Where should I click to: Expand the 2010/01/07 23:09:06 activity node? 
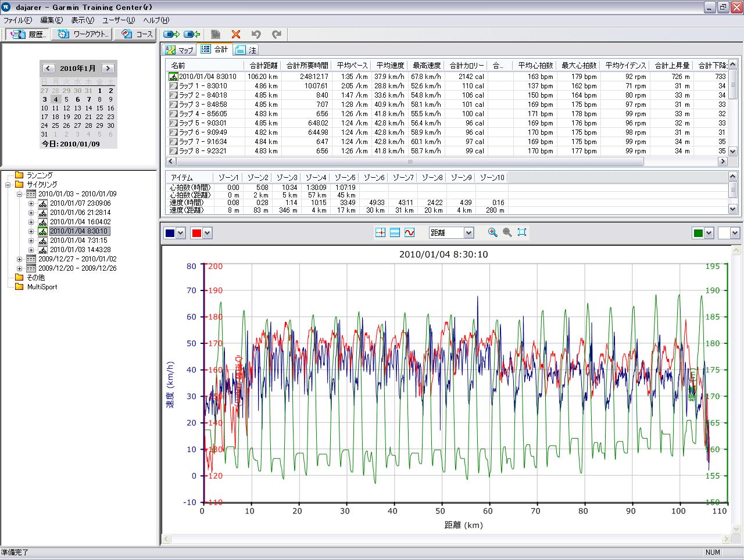(x=31, y=203)
